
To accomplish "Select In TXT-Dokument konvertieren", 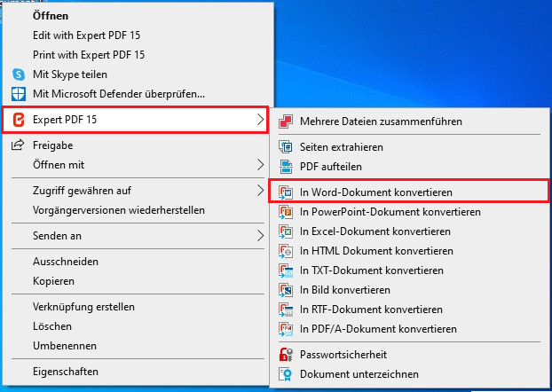I will click(372, 270).
